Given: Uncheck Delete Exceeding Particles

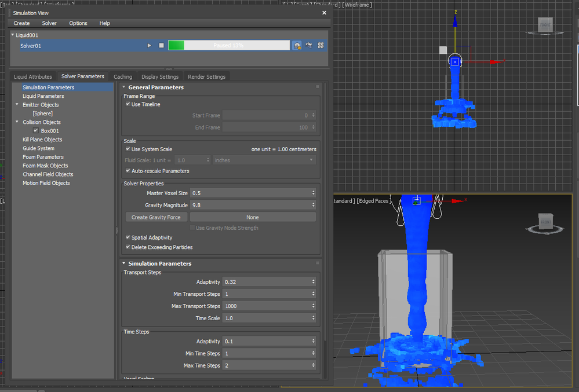Looking at the screenshot, I should point(128,247).
